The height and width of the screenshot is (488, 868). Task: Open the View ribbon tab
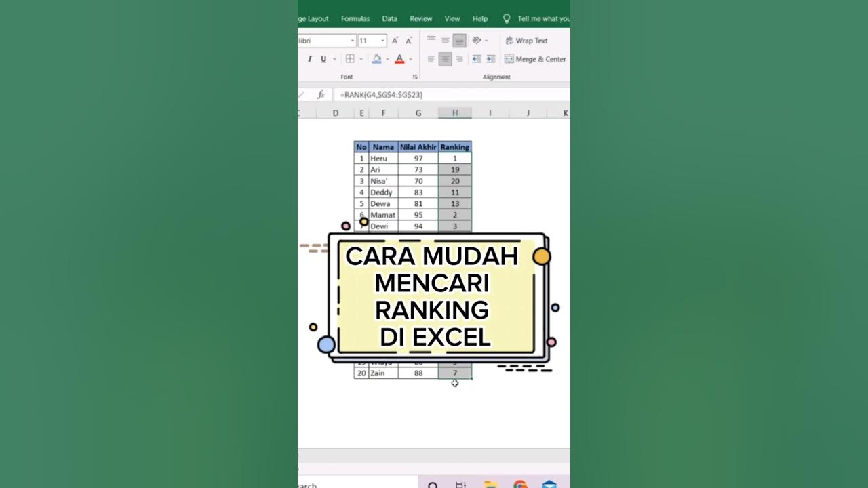coord(452,19)
